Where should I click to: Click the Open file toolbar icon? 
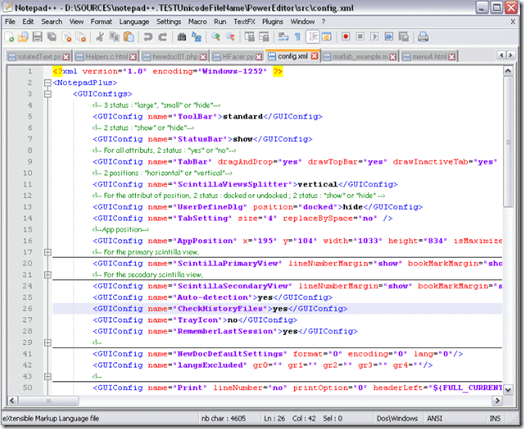23,37
